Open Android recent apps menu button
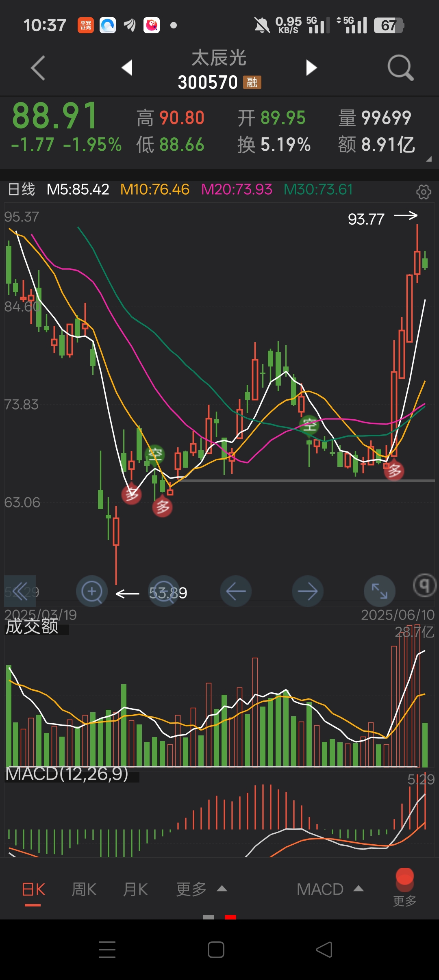The image size is (439, 980). tap(107, 950)
